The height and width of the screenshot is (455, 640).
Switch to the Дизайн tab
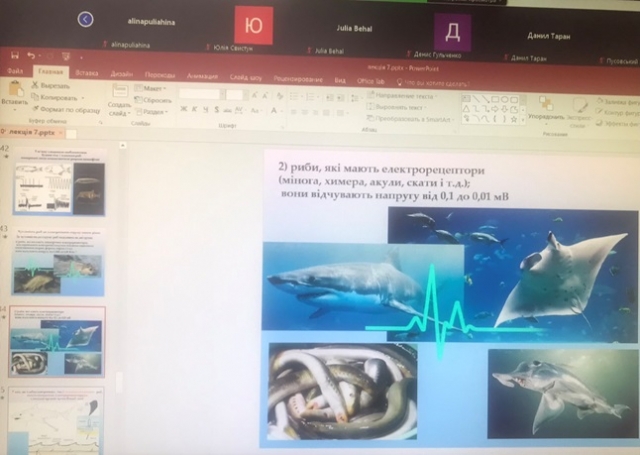click(122, 74)
